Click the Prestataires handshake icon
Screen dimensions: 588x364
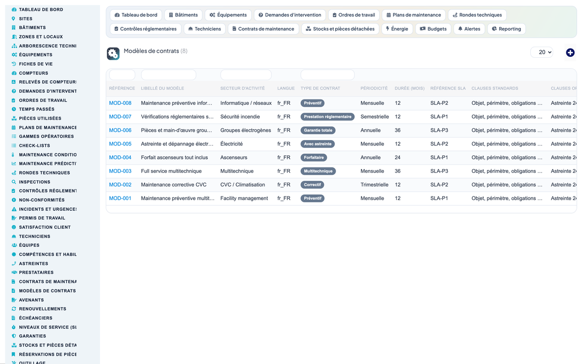point(14,272)
